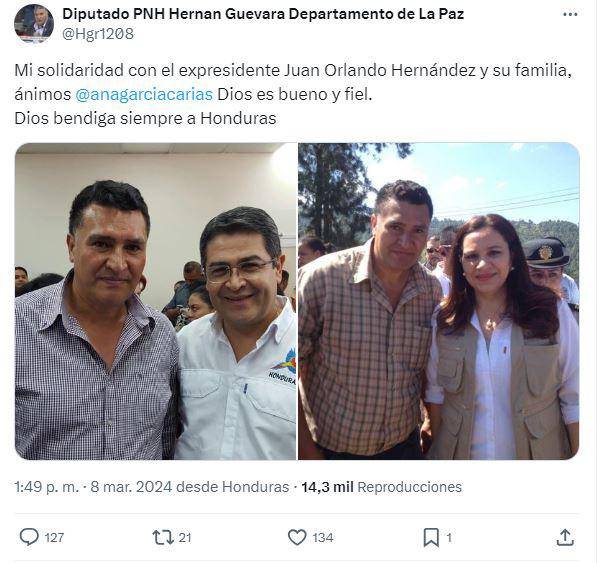
Task: Click the 1:49 p. m. timestamp
Action: 47,487
